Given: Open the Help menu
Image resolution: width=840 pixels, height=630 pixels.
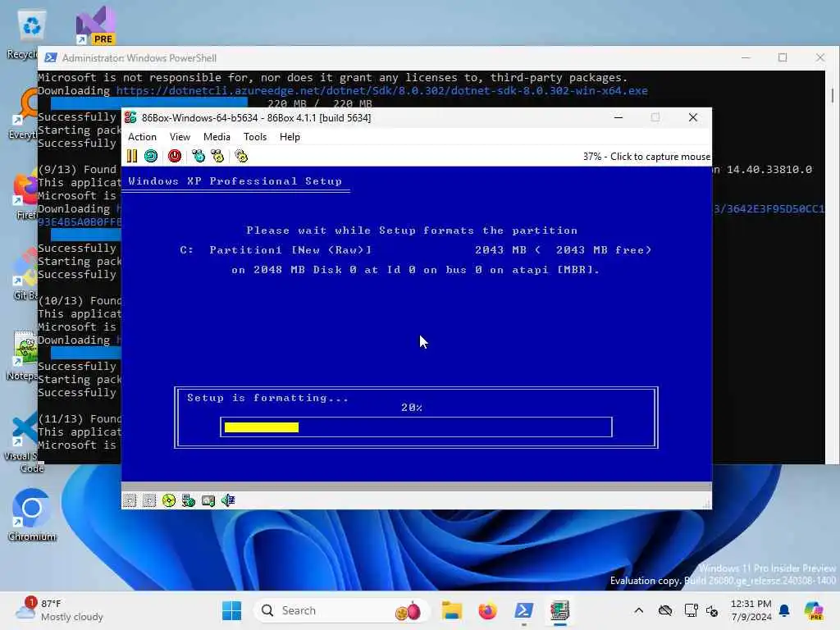Looking at the screenshot, I should (290, 137).
